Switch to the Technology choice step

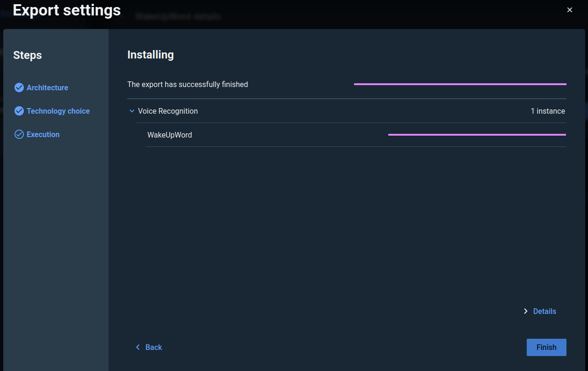(x=58, y=111)
